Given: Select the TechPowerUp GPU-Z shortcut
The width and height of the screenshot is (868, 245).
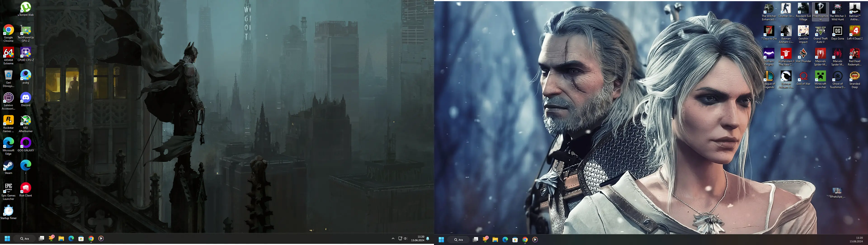Looking at the screenshot, I should (x=26, y=33).
